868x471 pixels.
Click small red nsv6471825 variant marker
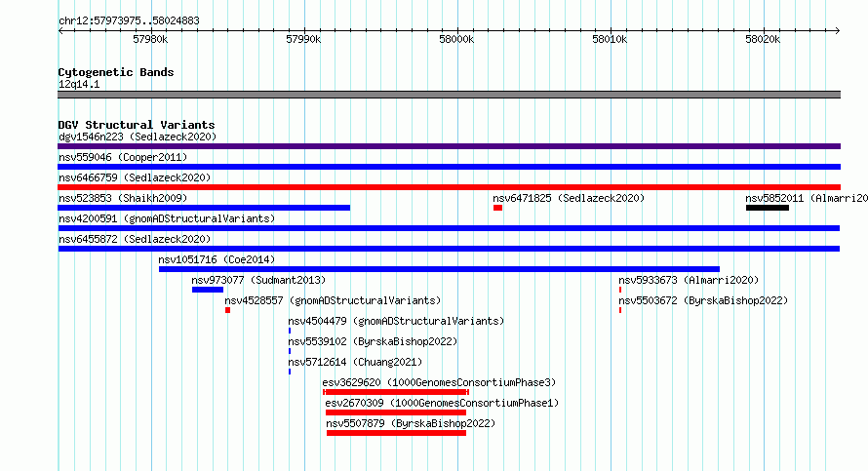(x=497, y=208)
